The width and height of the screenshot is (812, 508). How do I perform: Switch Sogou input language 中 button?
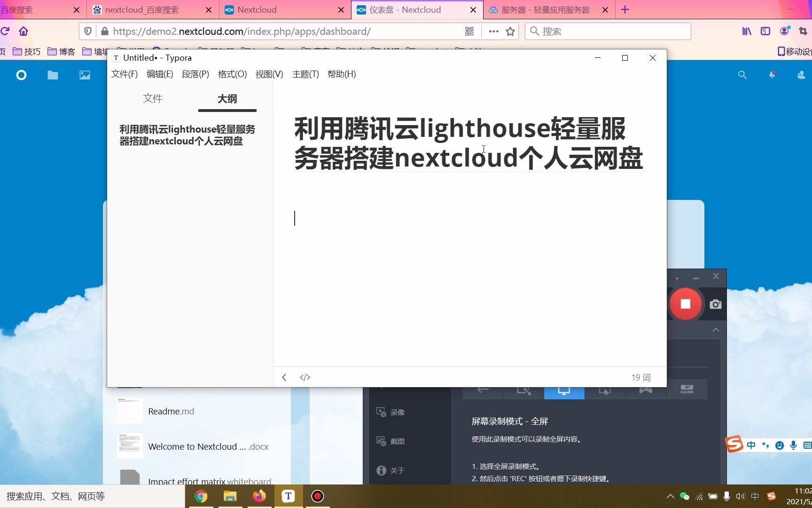click(x=751, y=445)
